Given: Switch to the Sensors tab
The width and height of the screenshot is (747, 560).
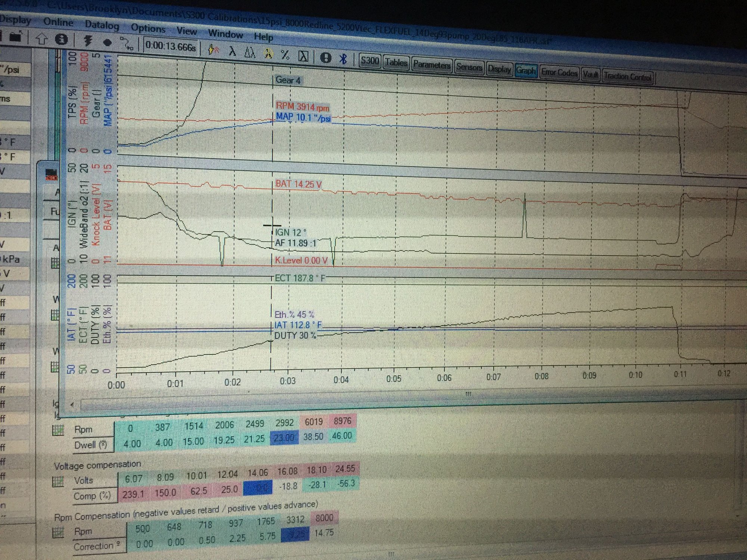Looking at the screenshot, I should click(x=468, y=67).
